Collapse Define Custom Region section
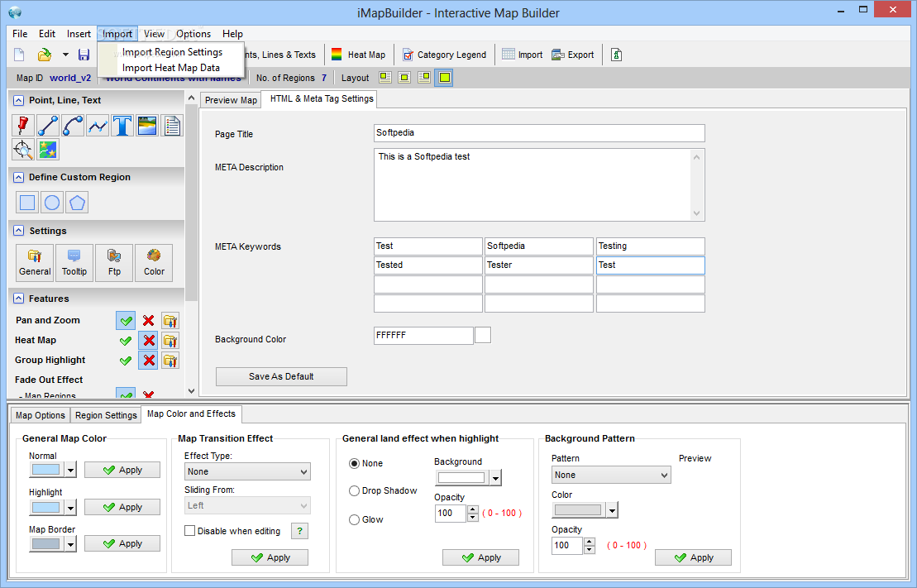This screenshot has width=917, height=588. point(19,177)
